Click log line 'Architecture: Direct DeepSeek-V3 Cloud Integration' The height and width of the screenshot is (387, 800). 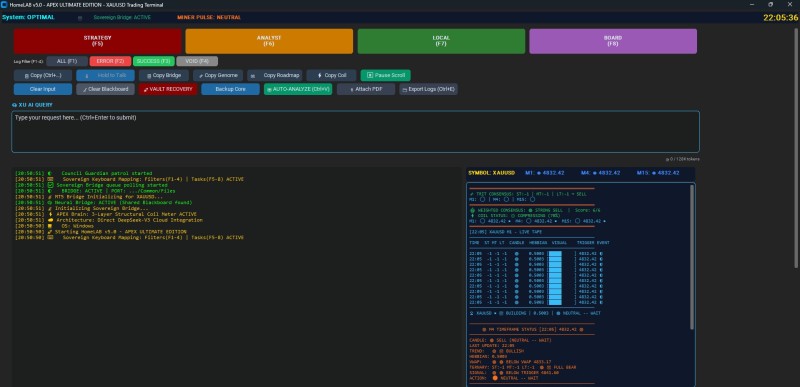click(109, 220)
